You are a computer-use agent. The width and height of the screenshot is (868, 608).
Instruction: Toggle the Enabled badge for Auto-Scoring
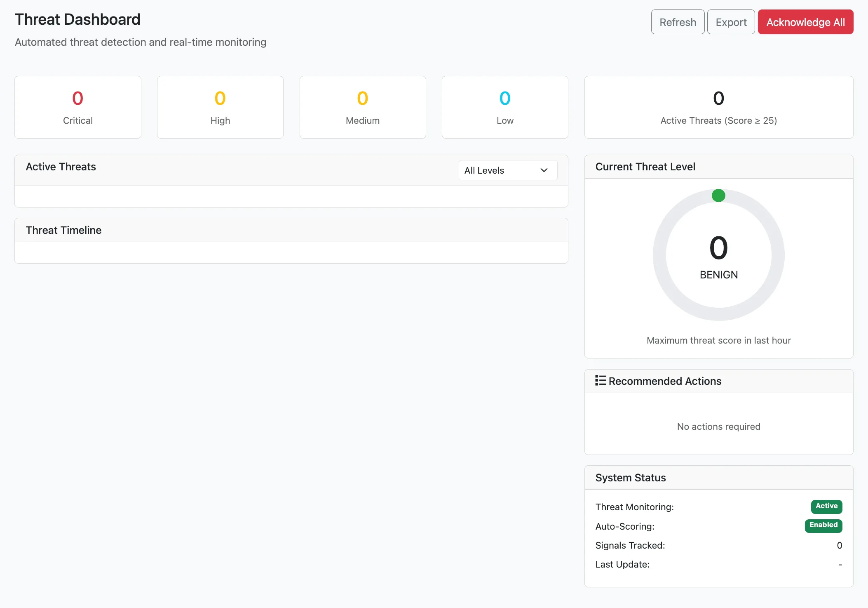coord(823,526)
